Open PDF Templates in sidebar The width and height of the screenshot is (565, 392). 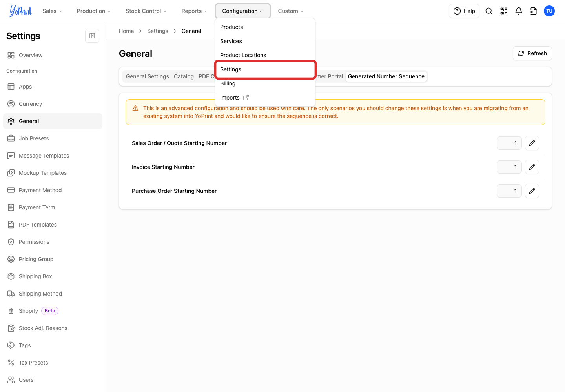(x=53, y=225)
